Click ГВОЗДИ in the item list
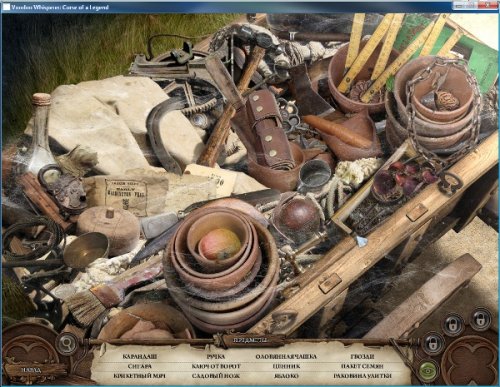 [x=362, y=357]
